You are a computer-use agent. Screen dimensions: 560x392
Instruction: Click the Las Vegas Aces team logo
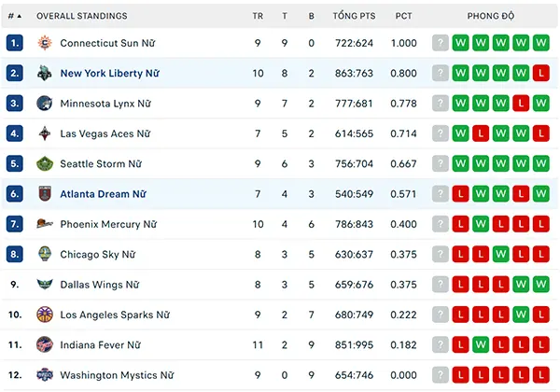click(x=45, y=133)
